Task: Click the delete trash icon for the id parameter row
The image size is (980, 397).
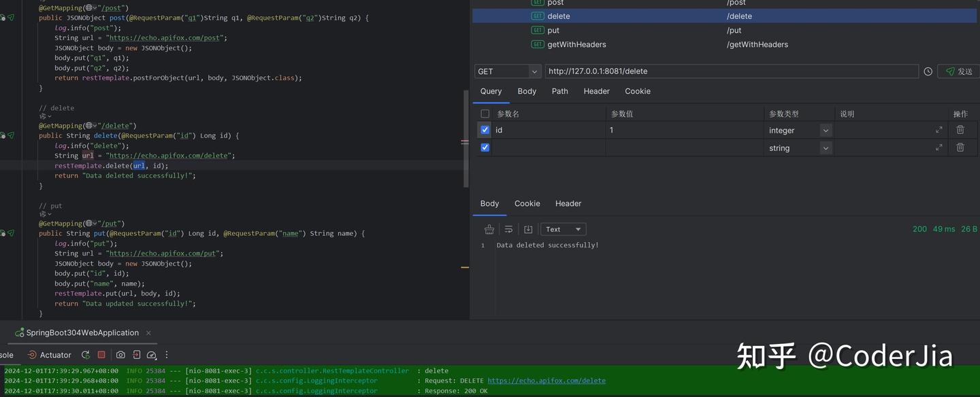Action: [x=960, y=129]
